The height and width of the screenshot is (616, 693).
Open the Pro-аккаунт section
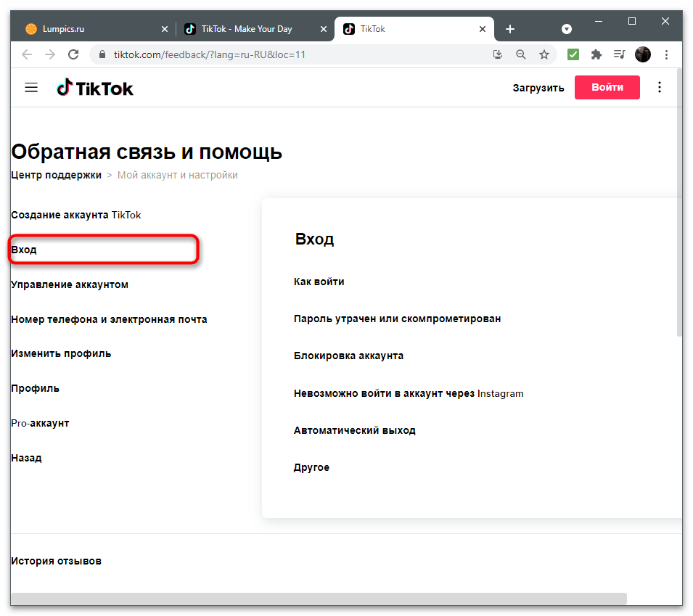(40, 423)
